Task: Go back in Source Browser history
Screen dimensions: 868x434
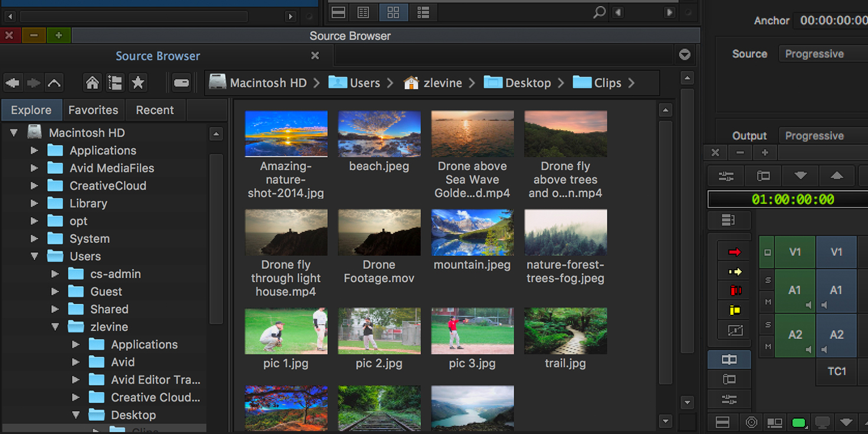Action: coord(12,83)
